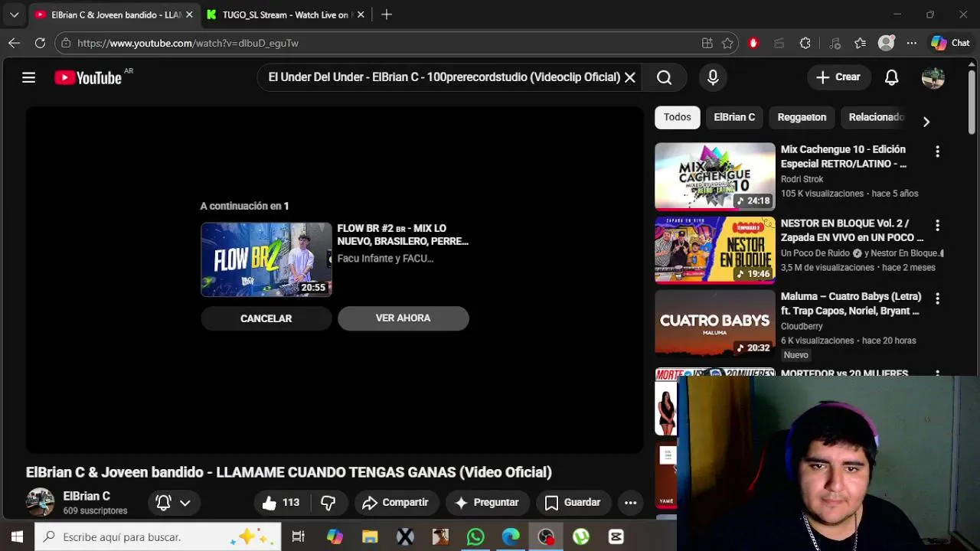Reload the current page
The height and width of the screenshot is (551, 980).
click(40, 43)
